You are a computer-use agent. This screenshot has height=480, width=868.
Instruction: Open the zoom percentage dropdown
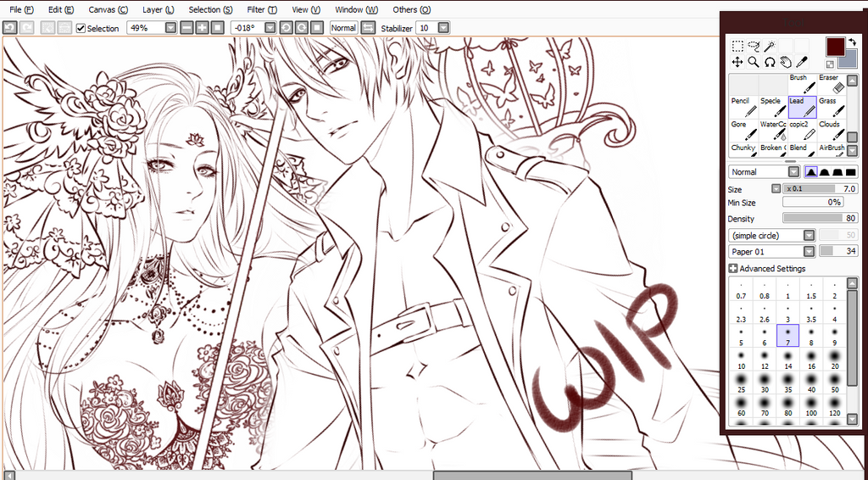[171, 28]
